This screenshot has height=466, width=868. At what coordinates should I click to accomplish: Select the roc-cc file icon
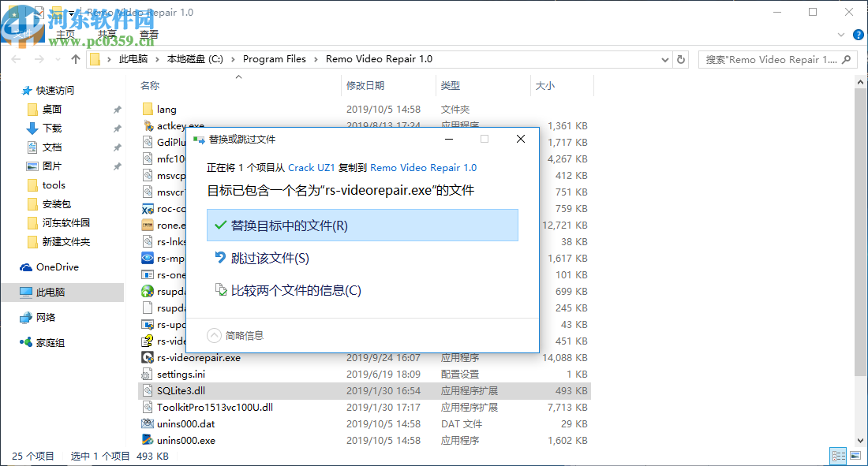(146, 208)
